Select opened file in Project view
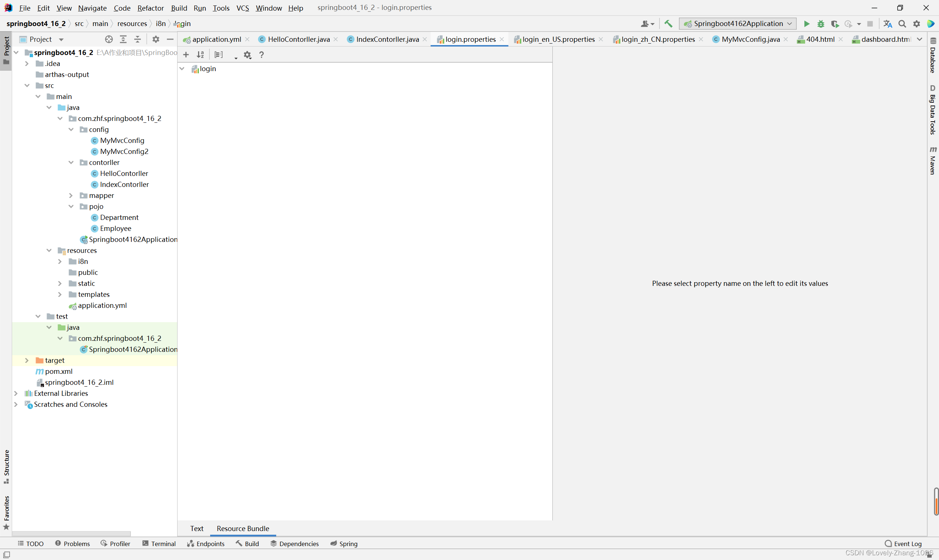This screenshot has height=560, width=939. coord(108,39)
